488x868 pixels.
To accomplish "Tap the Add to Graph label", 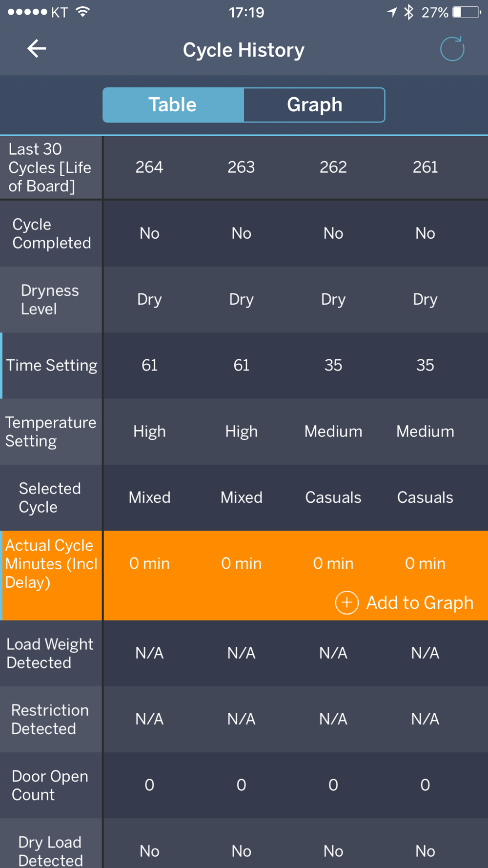I will click(x=420, y=602).
